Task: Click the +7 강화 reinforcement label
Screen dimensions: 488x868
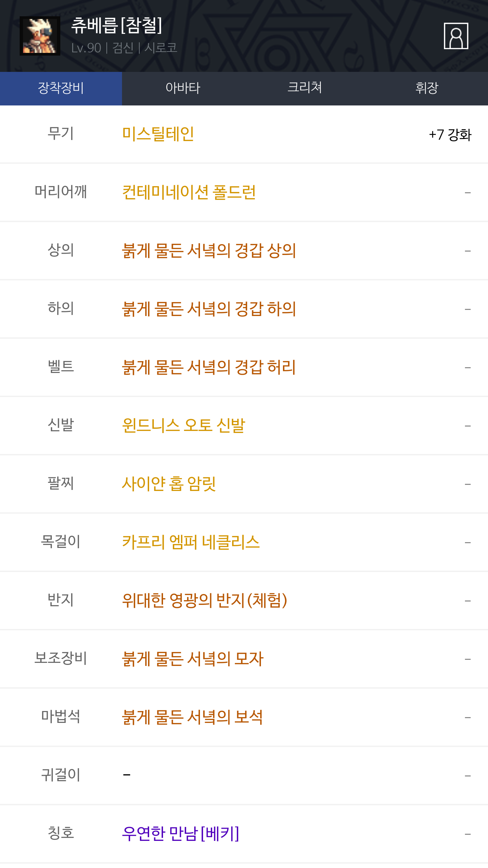Action: pyautogui.click(x=450, y=135)
